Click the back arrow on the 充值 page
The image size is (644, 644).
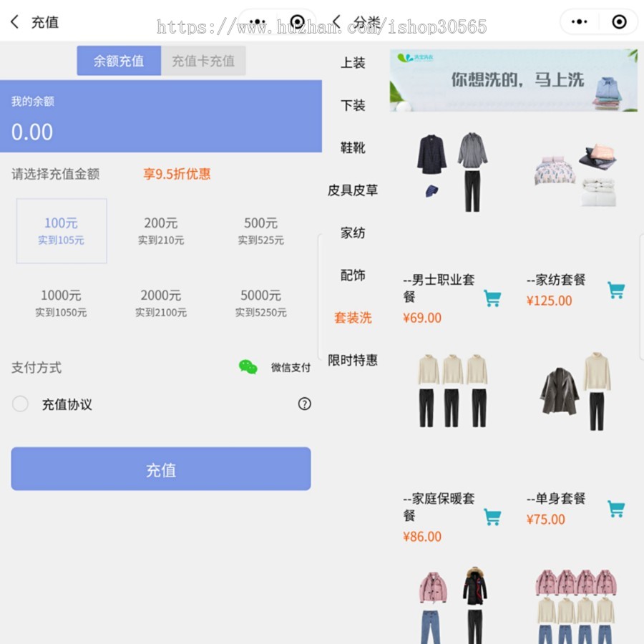[15, 22]
